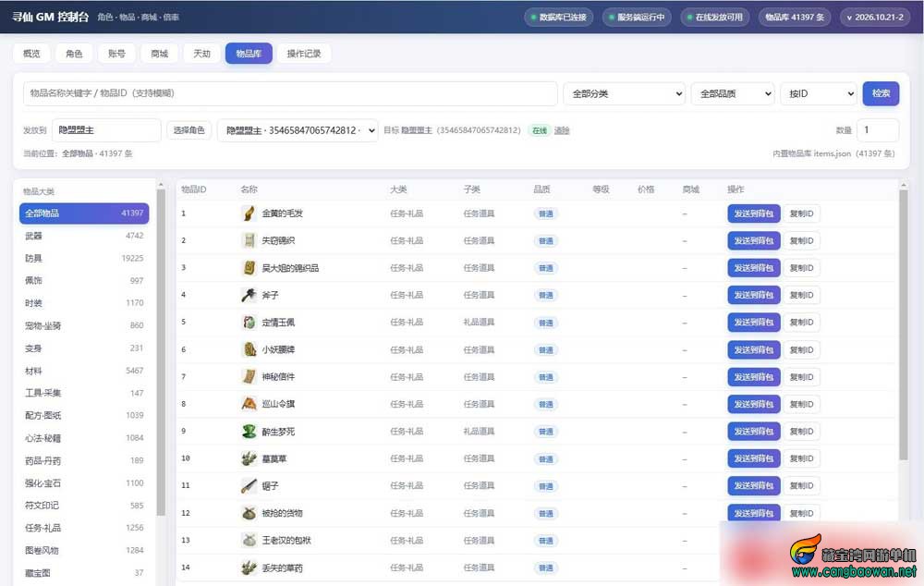This screenshot has height=586, width=924.
Task: Click the 巡山令旗 flag icon
Action: [249, 404]
